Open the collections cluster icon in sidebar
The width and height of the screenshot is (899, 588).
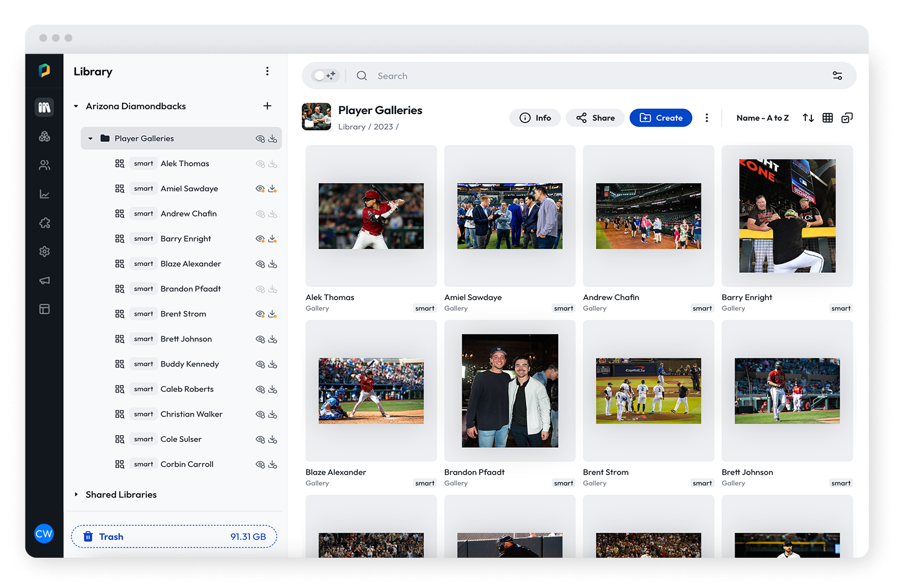pyautogui.click(x=44, y=136)
